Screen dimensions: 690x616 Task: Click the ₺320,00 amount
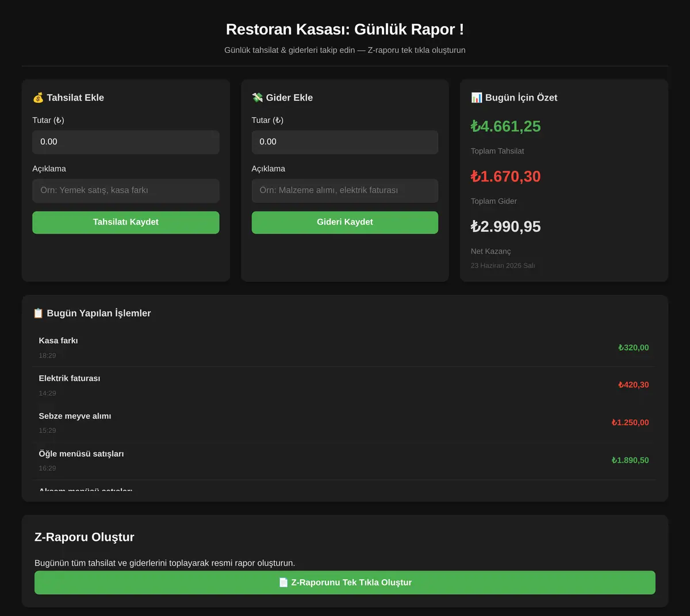point(634,348)
